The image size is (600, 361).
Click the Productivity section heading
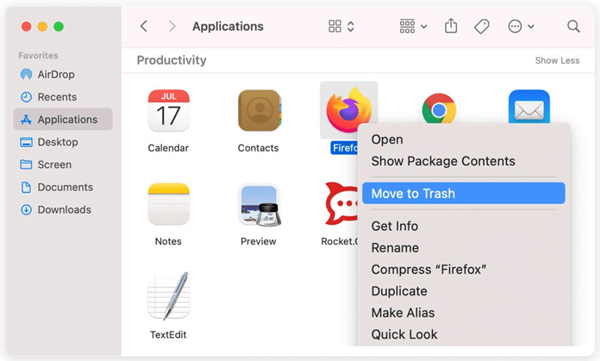[171, 60]
